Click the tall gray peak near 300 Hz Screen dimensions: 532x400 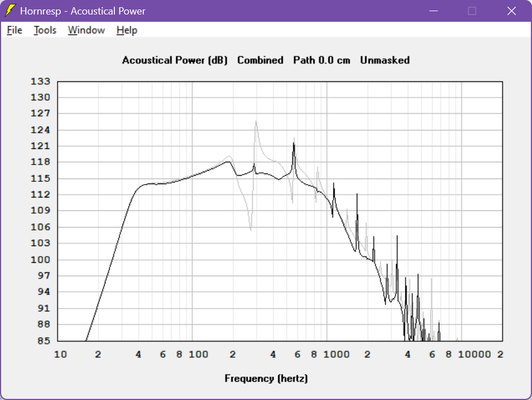pyautogui.click(x=256, y=122)
